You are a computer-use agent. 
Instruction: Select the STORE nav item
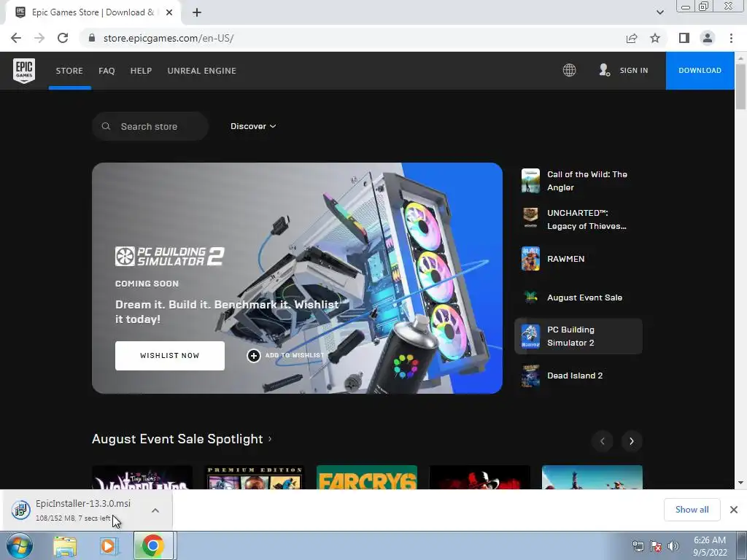69,71
